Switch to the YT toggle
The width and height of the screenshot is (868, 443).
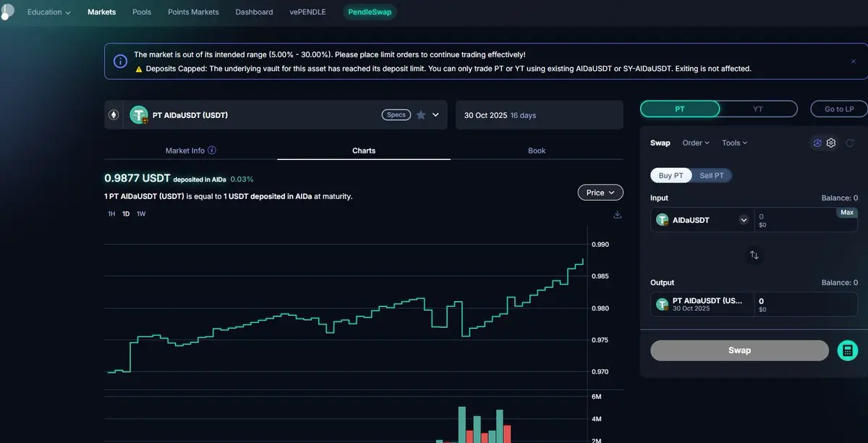point(758,109)
